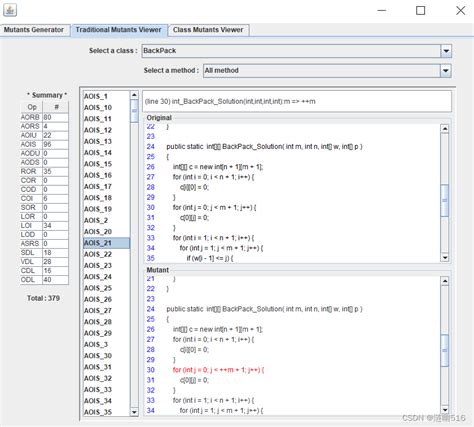Click the Mutant code pane scroll-up arrow

pos(445,281)
